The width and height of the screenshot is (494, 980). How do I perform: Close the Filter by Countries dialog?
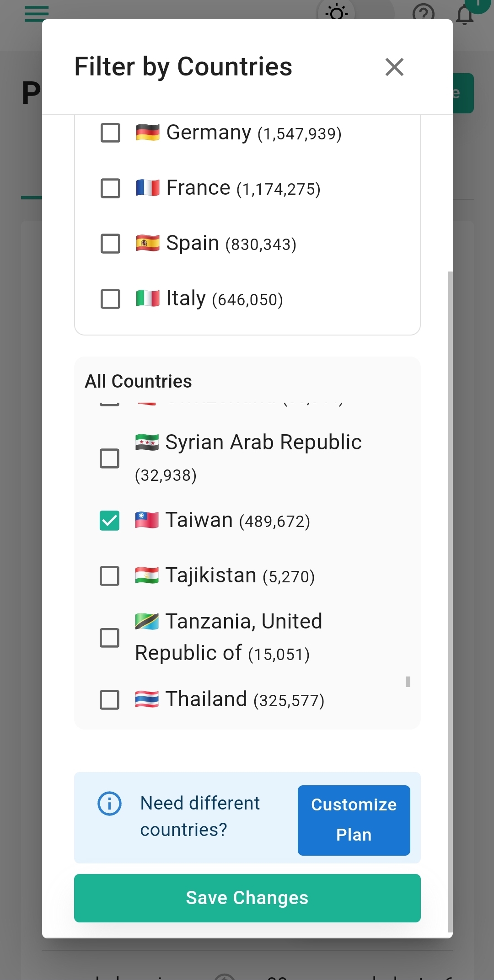(394, 67)
